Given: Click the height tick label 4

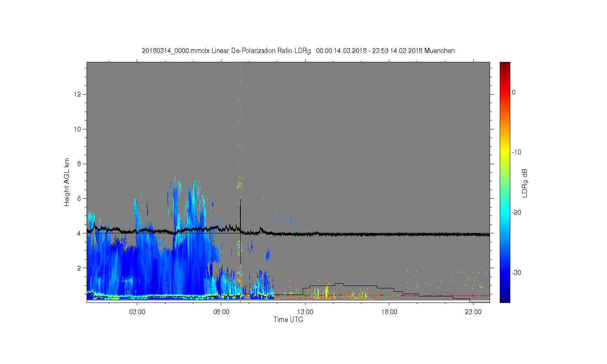Looking at the screenshot, I should (80, 233).
